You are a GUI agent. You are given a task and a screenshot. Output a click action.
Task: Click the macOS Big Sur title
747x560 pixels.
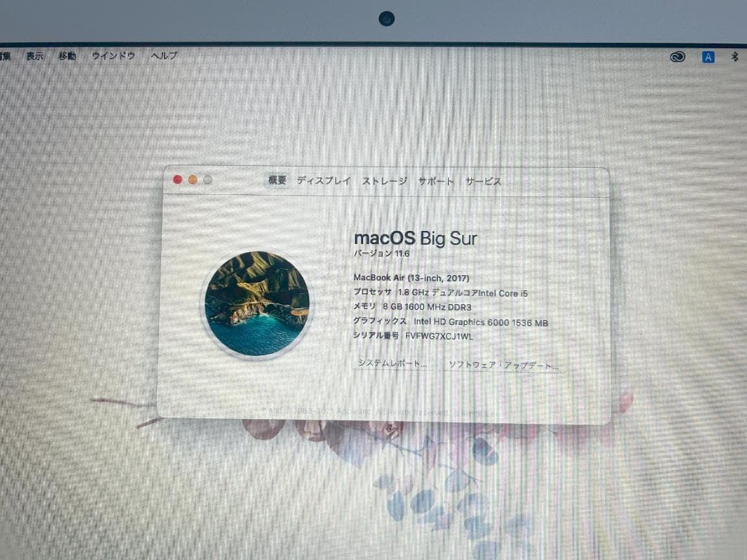416,238
